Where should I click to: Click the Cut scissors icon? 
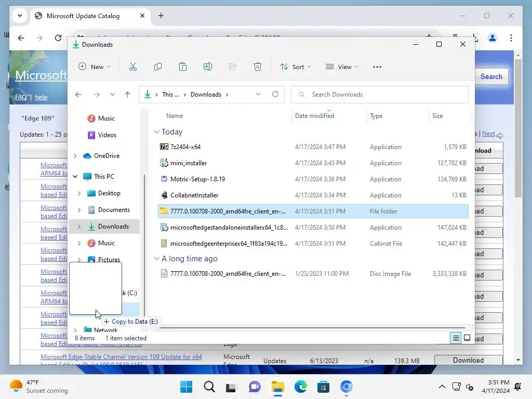click(132, 67)
